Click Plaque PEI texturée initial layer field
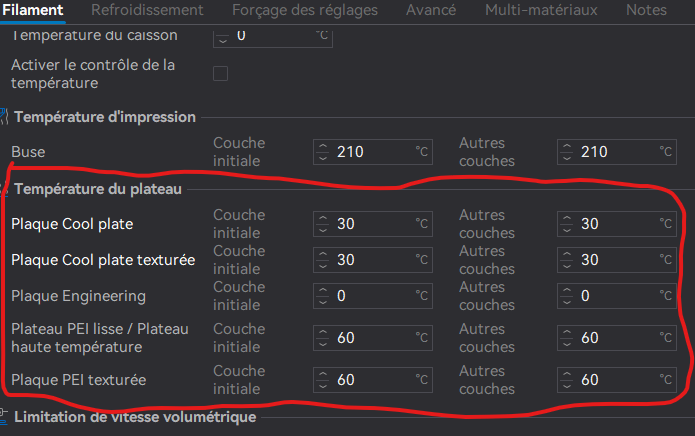The height and width of the screenshot is (436, 695). (x=373, y=380)
